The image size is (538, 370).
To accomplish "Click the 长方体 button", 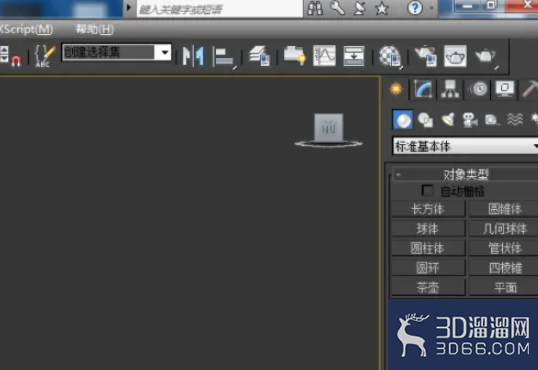I will point(428,209).
